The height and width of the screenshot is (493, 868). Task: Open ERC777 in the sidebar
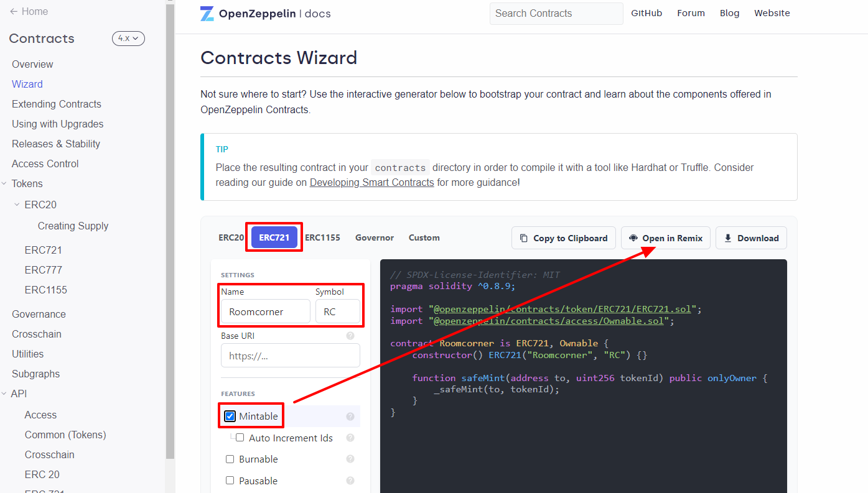pos(44,270)
